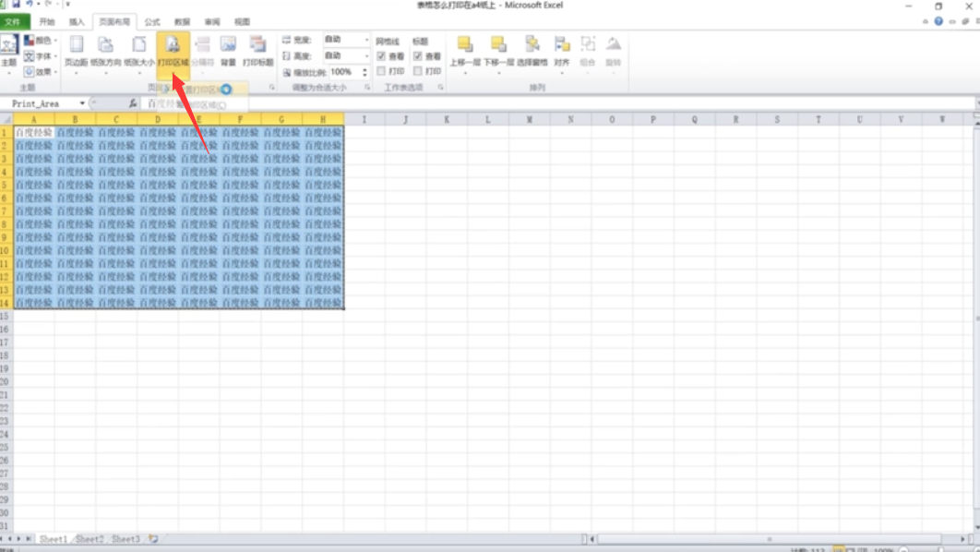Click the Insert Worksheet icon after Sheet3

(x=153, y=539)
